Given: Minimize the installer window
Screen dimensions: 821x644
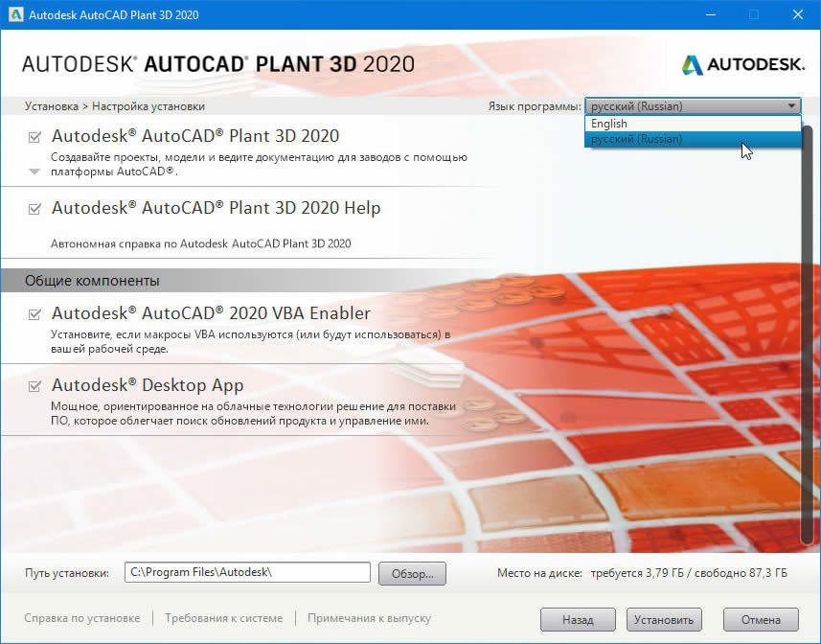Looking at the screenshot, I should [x=711, y=14].
